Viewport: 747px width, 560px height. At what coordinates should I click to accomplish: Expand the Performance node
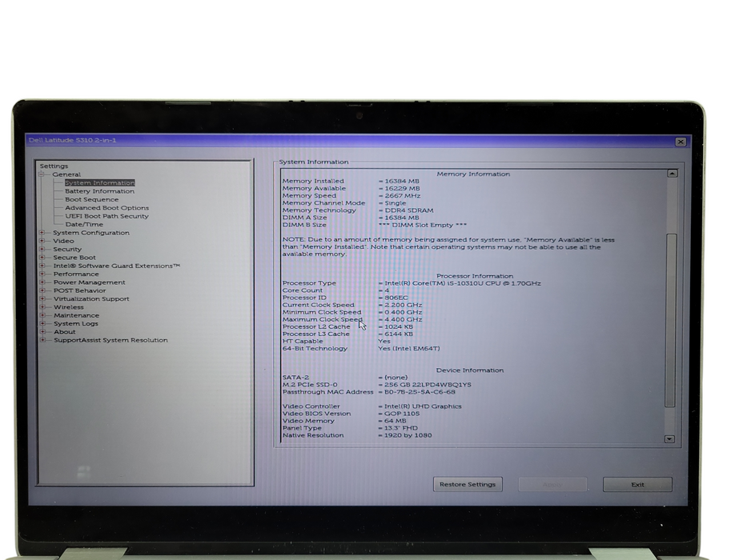(42, 274)
